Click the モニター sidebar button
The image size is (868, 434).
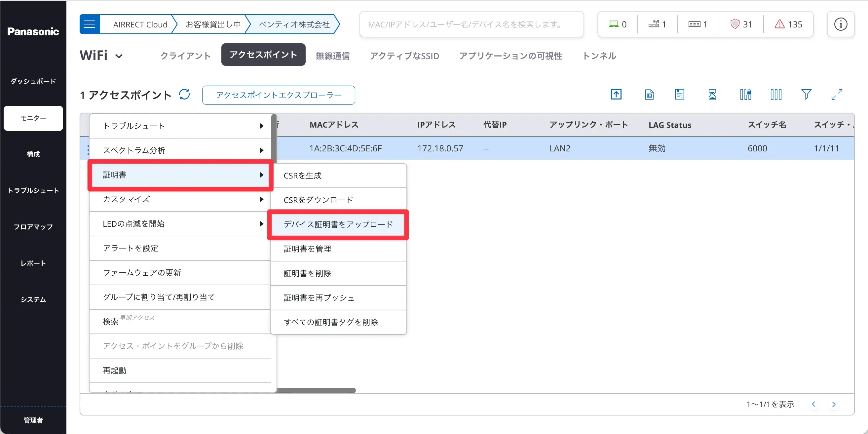(x=33, y=118)
